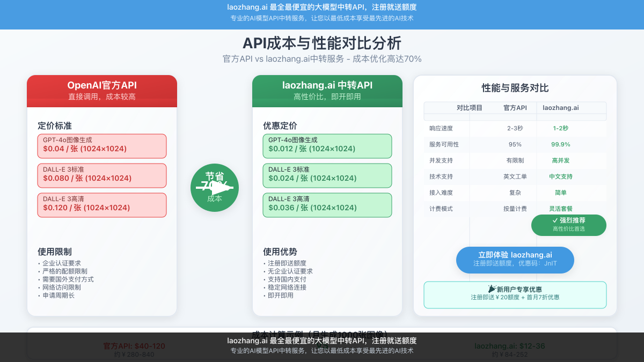Click the blue header banner laozhang.ai headline
Viewport: 644px width, 362px height.
coord(322,8)
